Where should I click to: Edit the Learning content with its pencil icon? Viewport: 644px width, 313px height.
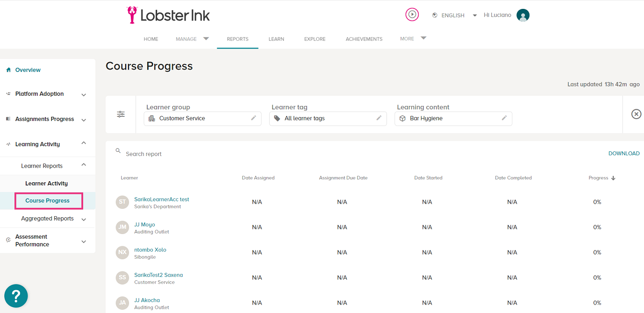click(x=504, y=118)
